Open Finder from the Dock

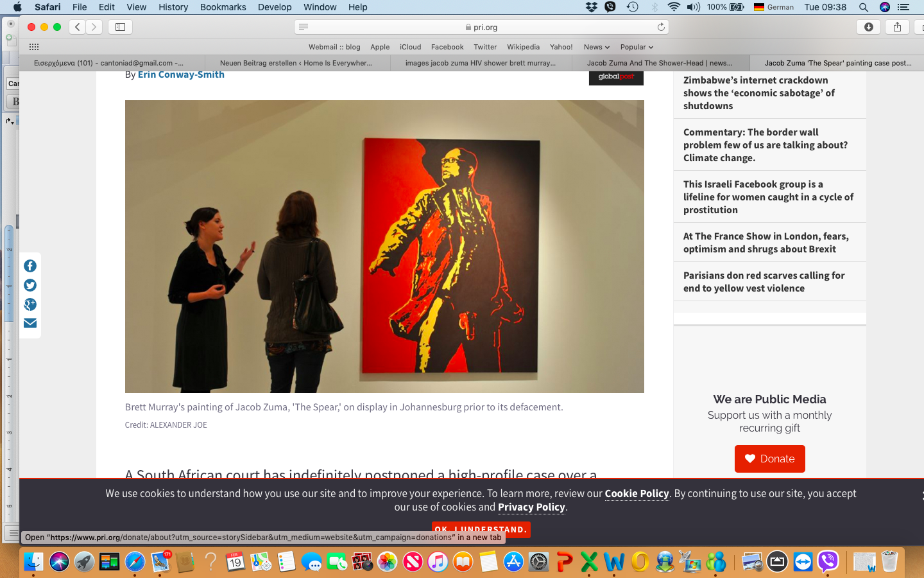pyautogui.click(x=33, y=562)
